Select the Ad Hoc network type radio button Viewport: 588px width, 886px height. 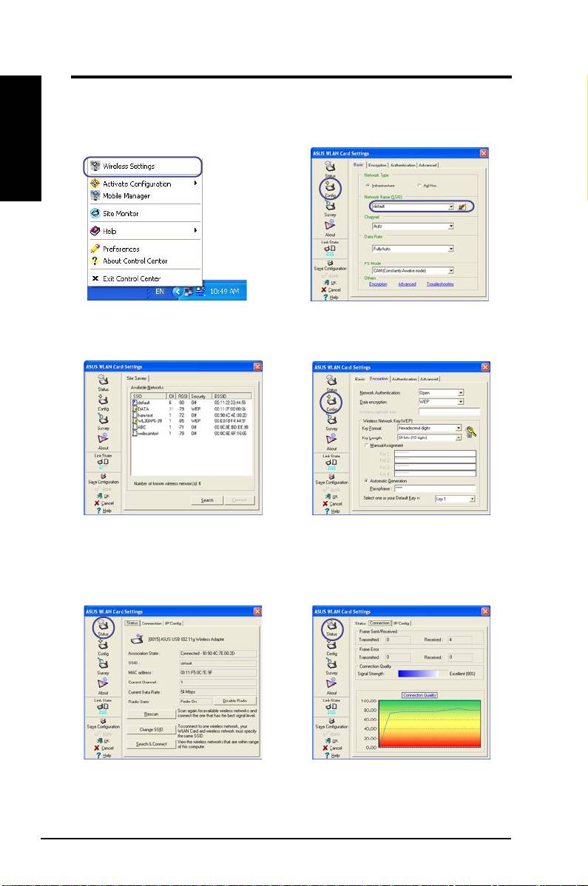click(419, 185)
